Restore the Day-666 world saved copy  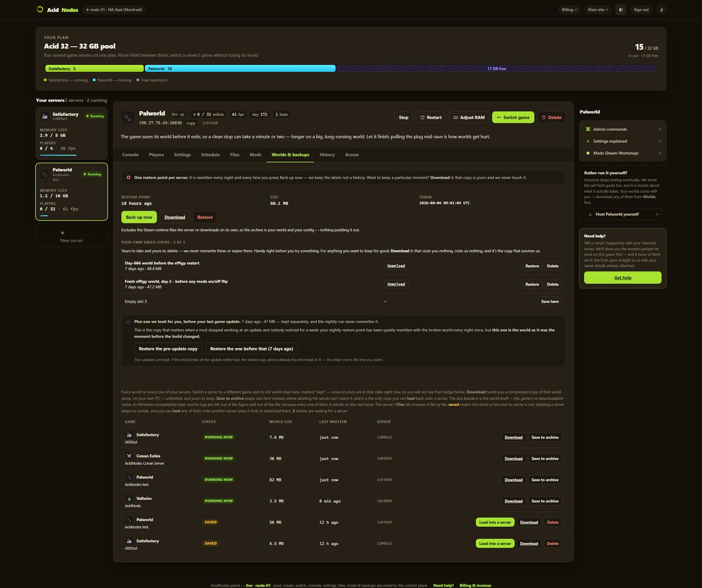(532, 266)
